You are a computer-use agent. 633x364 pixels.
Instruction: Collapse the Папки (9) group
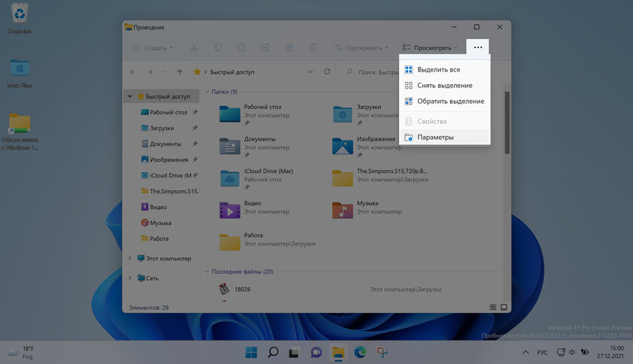[207, 92]
